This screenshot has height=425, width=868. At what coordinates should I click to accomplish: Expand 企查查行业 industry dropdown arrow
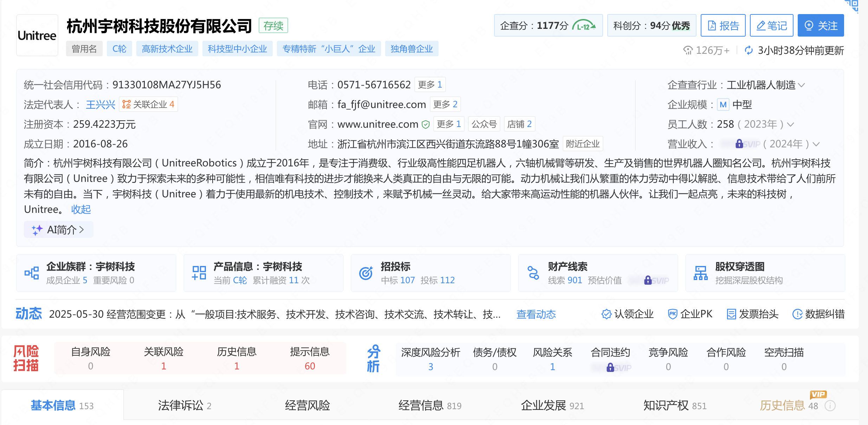pos(802,85)
